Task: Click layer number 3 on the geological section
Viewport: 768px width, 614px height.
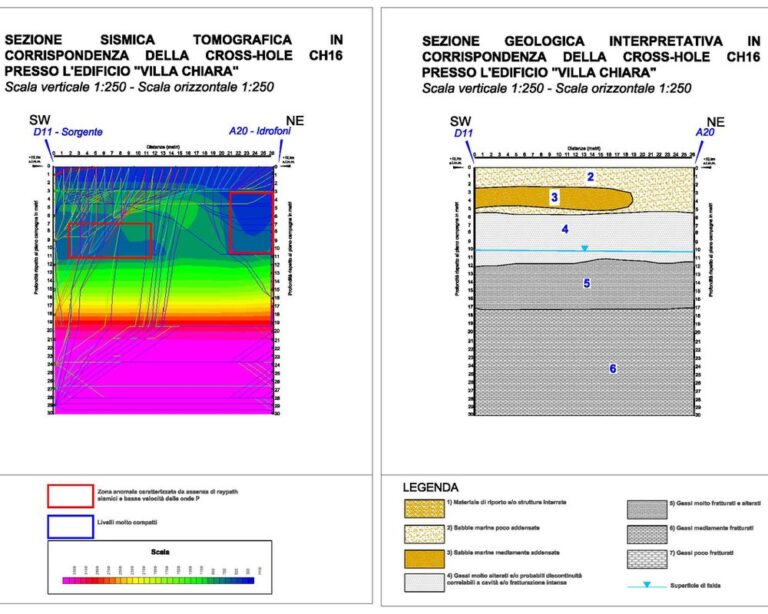Action: tap(553, 198)
